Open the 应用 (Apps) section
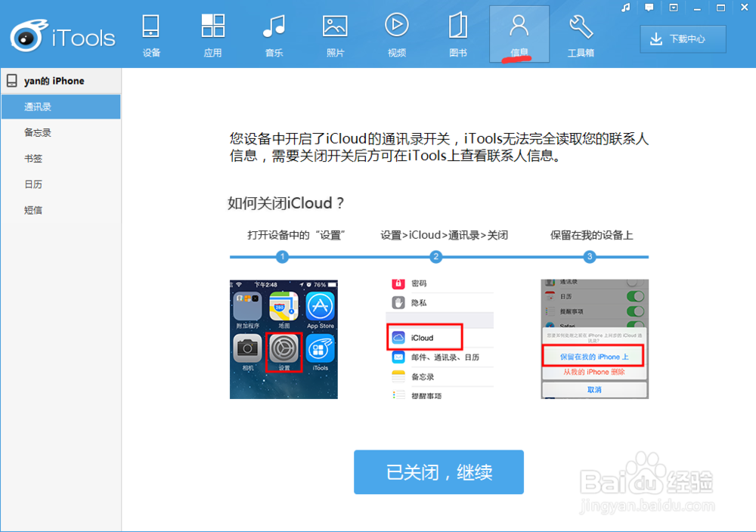This screenshot has height=532, width=756. tap(212, 35)
